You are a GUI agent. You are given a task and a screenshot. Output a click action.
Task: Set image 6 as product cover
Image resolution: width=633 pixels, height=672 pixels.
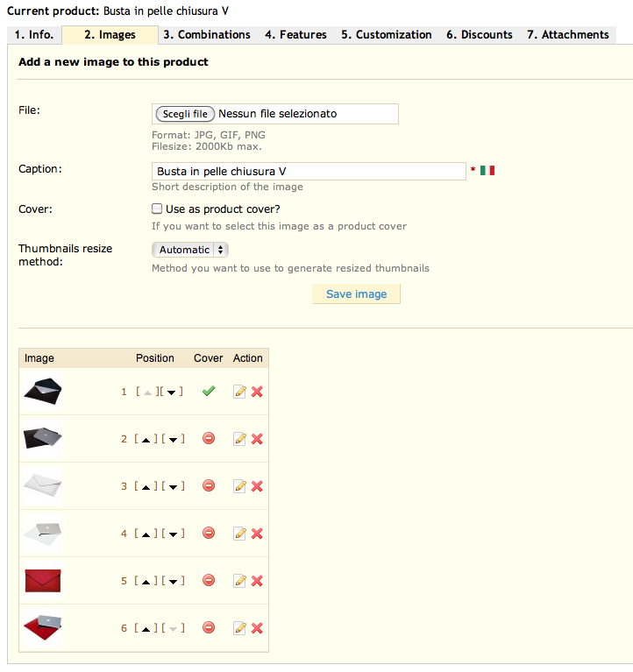[209, 628]
